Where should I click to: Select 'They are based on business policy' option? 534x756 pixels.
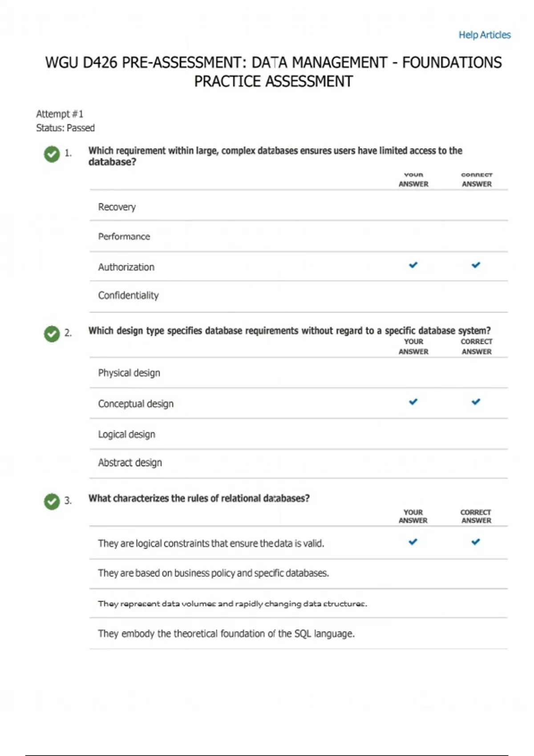pos(213,573)
